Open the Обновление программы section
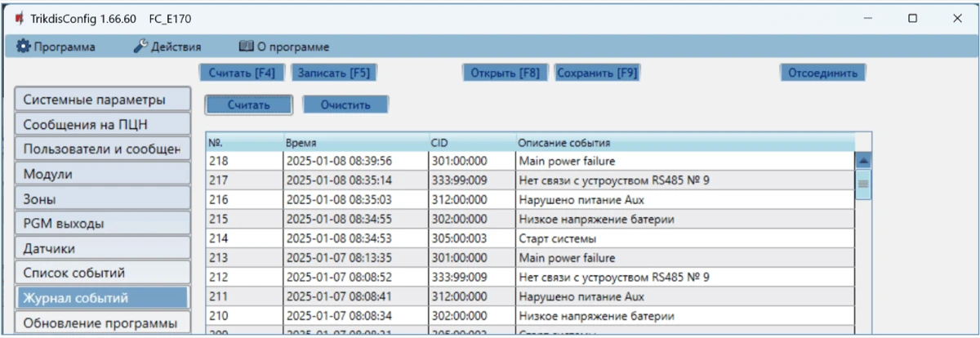This screenshot has height=338, width=980. click(102, 322)
